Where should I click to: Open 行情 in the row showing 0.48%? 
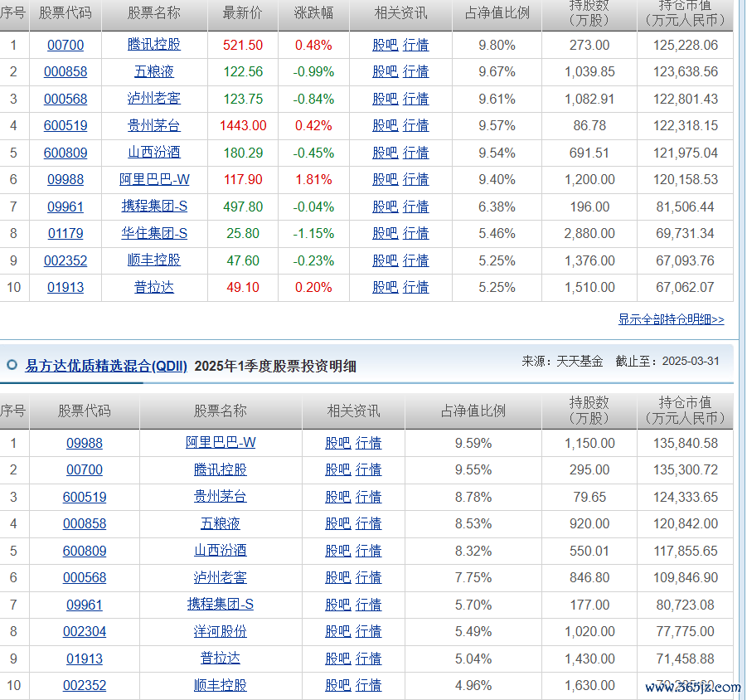point(416,45)
